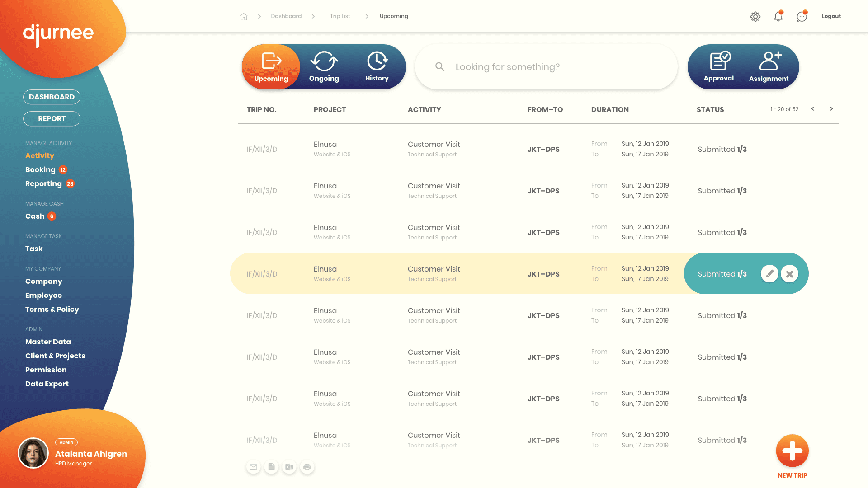
Task: Cancel highlighted trip with X icon
Action: [x=789, y=274]
